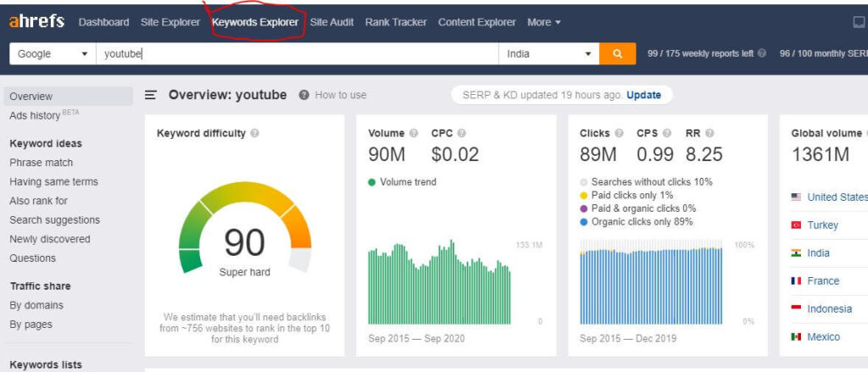Click the How to use question icon
The image size is (868, 372).
[303, 95]
